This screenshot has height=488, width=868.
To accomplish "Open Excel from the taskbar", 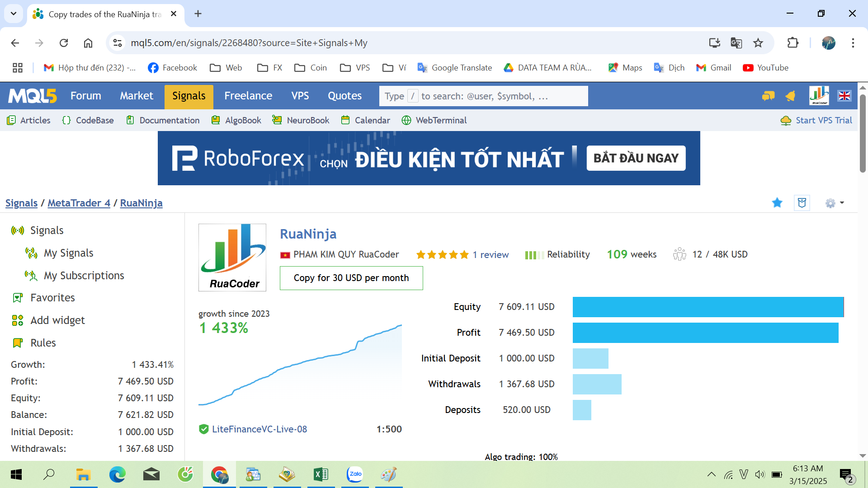I will click(321, 474).
